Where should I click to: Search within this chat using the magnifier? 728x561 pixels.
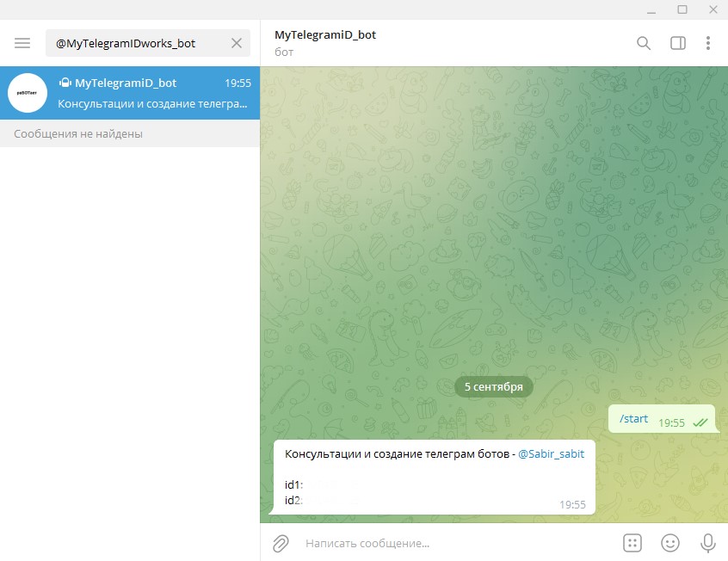coord(644,43)
